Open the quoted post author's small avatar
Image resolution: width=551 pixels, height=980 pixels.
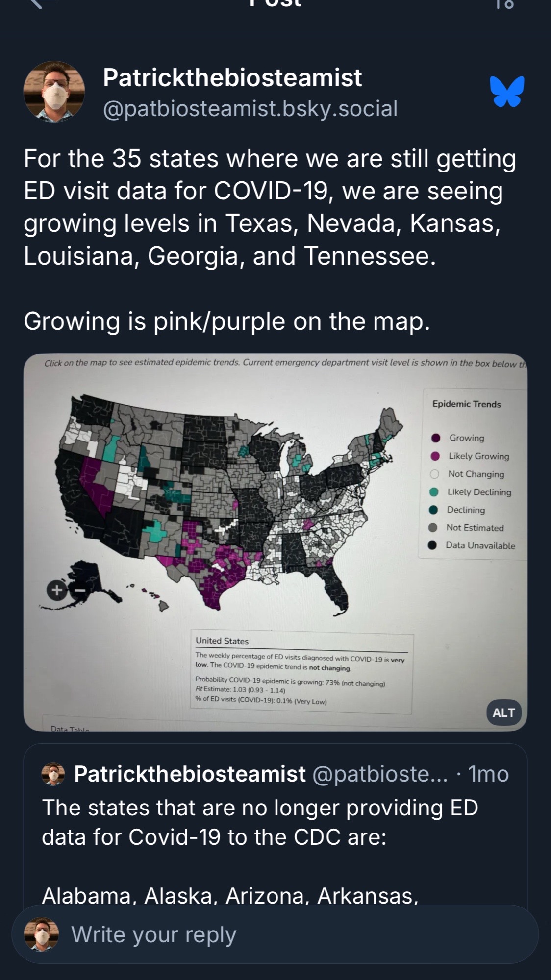click(x=53, y=774)
